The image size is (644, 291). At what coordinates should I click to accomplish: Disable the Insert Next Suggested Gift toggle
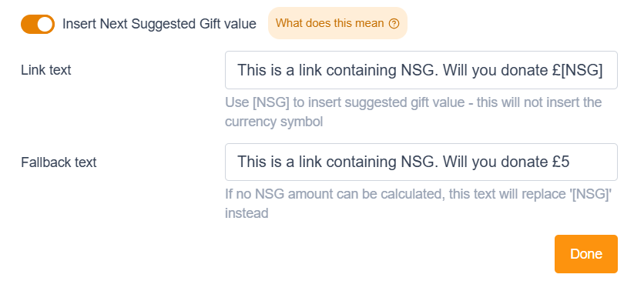tap(38, 24)
